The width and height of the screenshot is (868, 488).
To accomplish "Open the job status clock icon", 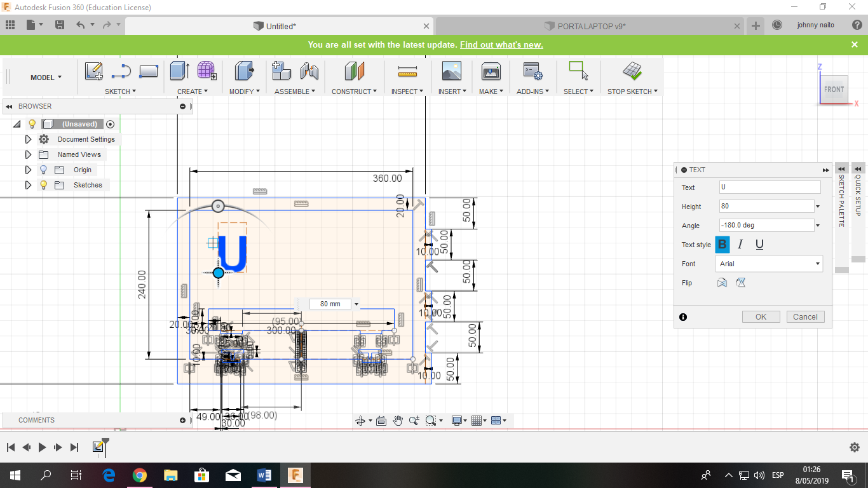I will point(777,25).
